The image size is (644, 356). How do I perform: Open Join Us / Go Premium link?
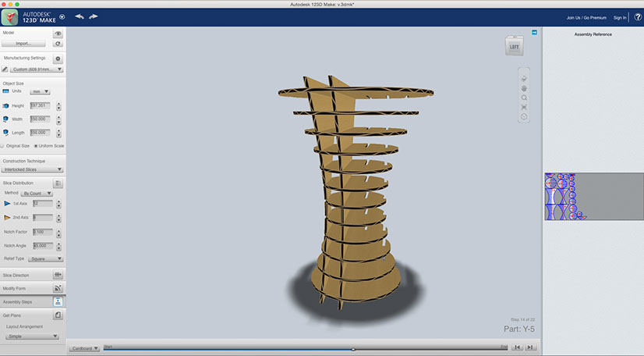tap(586, 18)
